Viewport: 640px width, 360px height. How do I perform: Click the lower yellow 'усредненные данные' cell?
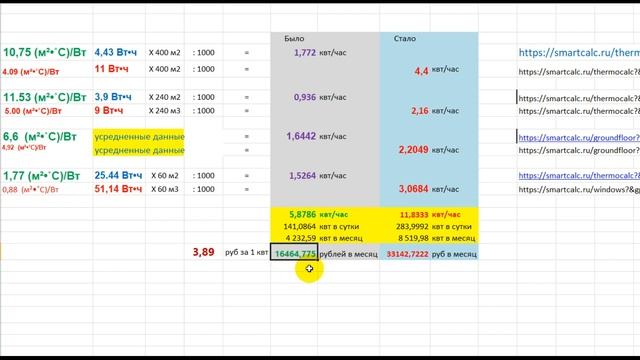tap(139, 150)
